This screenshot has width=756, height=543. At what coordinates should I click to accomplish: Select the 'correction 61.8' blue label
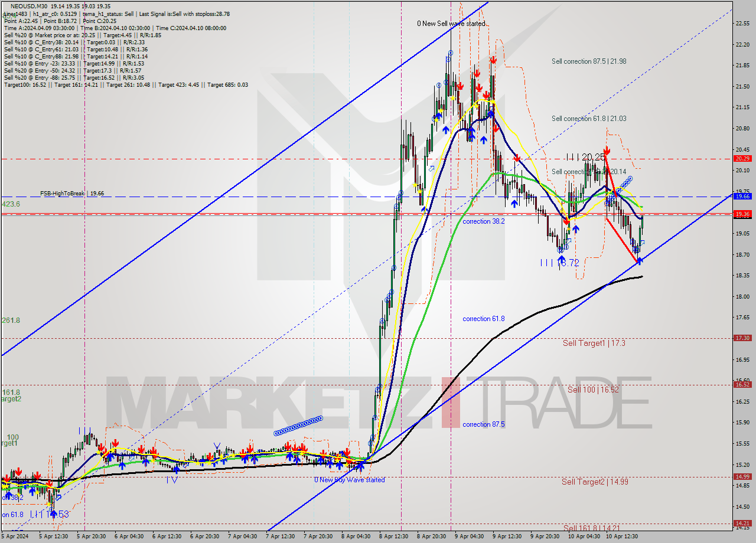[484, 319]
